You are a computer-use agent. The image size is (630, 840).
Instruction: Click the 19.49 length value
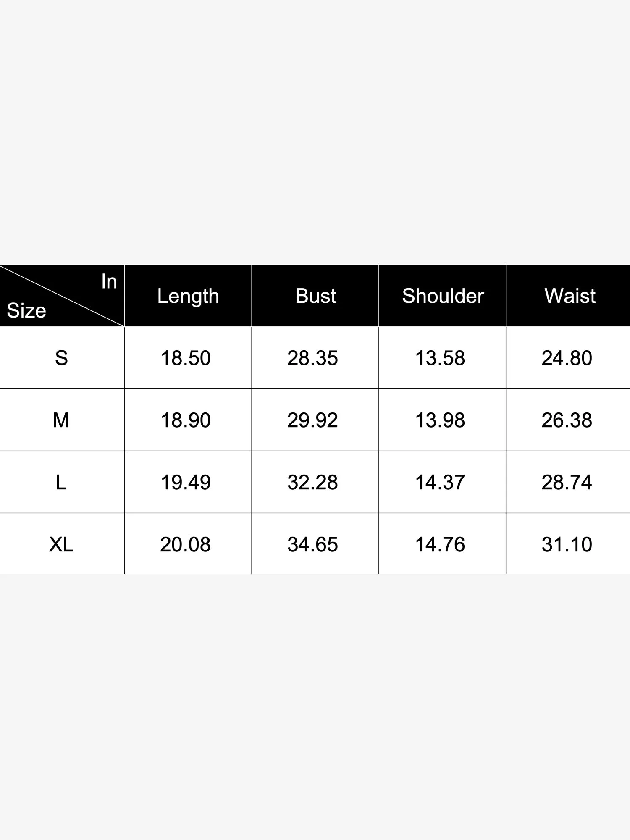pyautogui.click(x=186, y=483)
